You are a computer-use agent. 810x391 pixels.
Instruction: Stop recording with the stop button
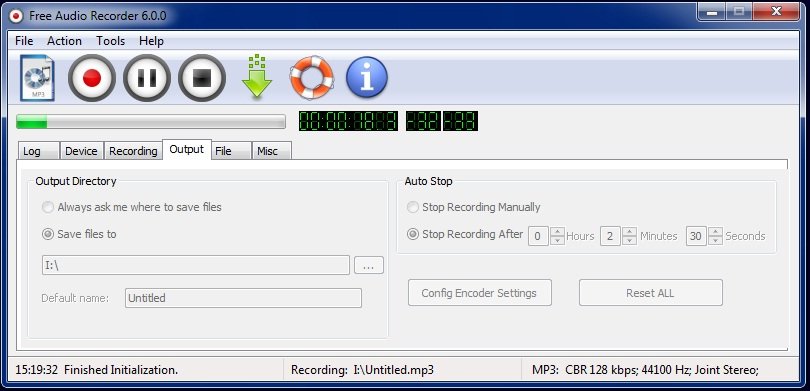[202, 78]
